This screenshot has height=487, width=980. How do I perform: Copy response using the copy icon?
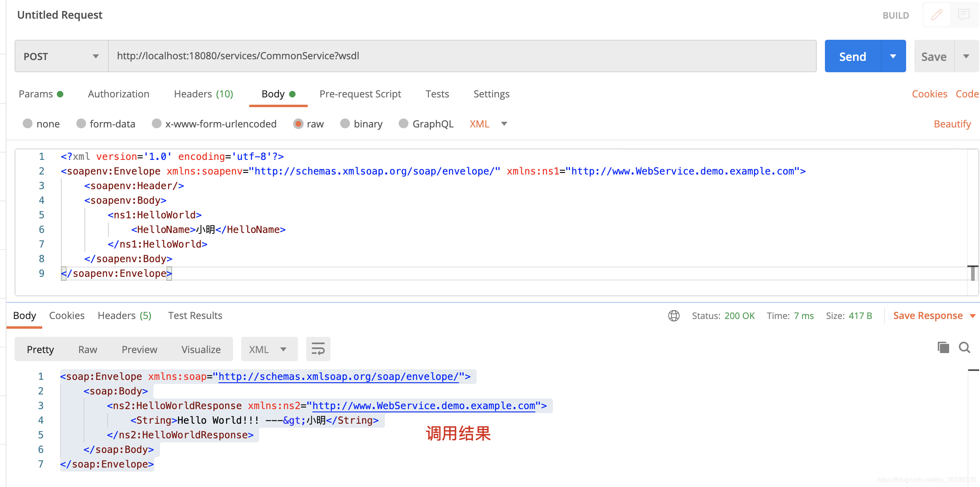943,347
